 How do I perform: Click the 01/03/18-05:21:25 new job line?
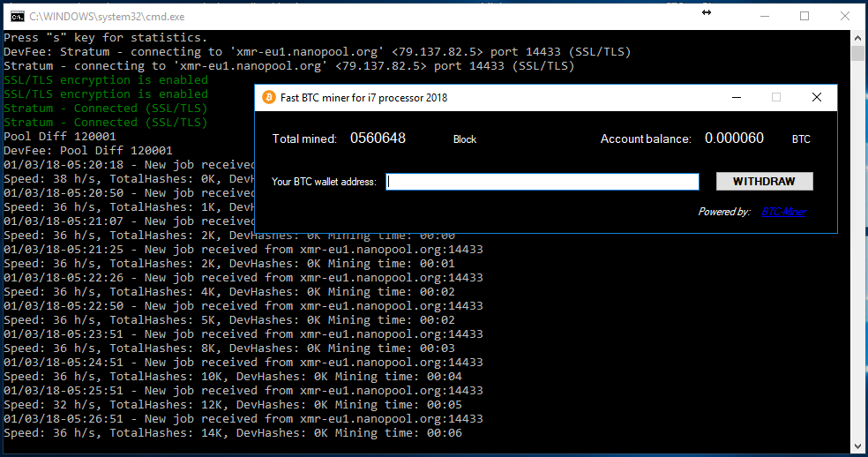coord(243,250)
